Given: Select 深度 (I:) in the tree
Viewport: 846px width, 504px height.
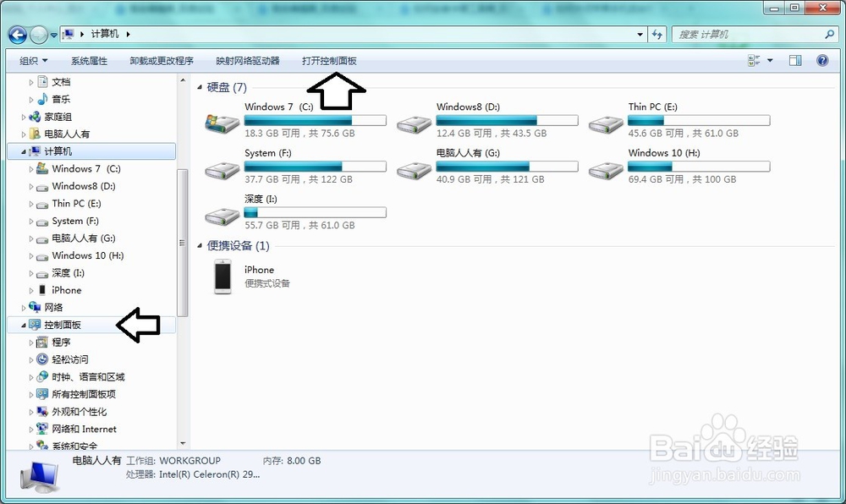Looking at the screenshot, I should 68,273.
